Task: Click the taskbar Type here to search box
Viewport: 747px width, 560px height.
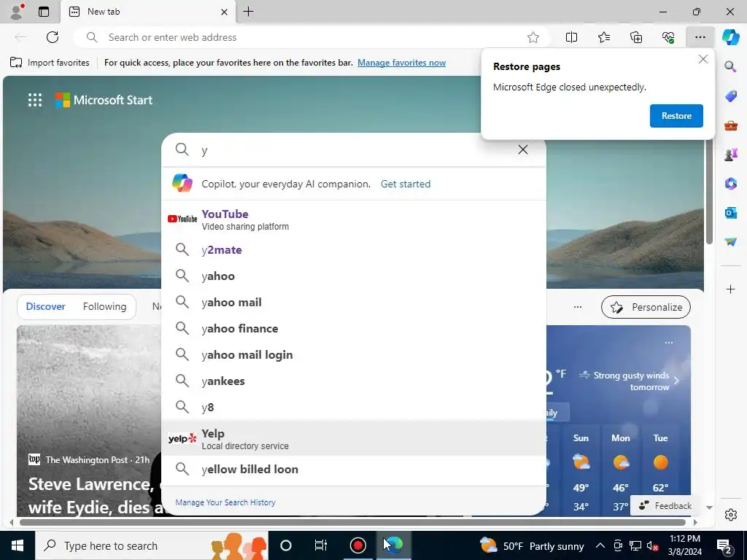Action: (152, 545)
